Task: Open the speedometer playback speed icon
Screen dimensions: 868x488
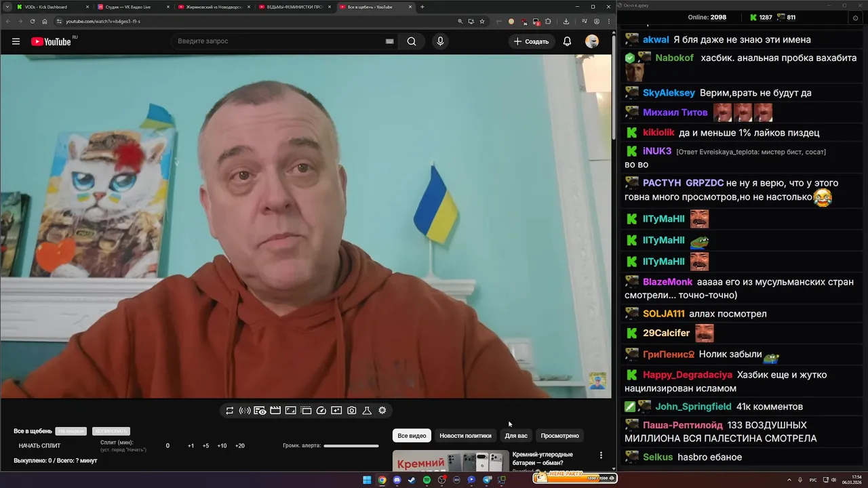Action: coord(321,411)
